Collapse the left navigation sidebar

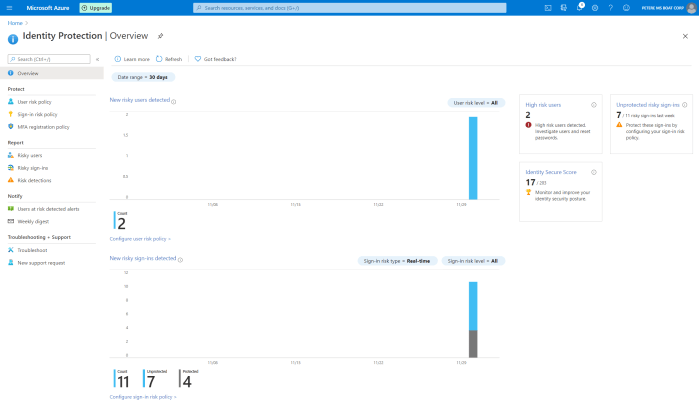97,59
